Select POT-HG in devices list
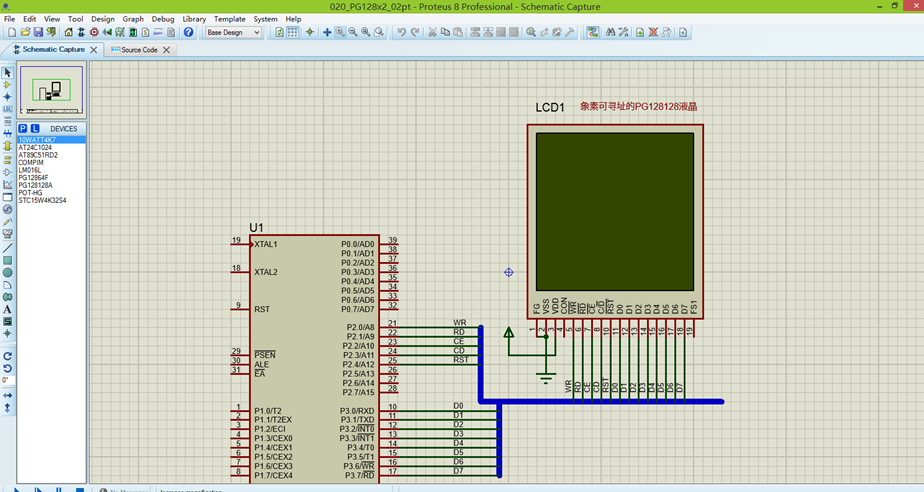924x492 pixels. pyautogui.click(x=51, y=193)
